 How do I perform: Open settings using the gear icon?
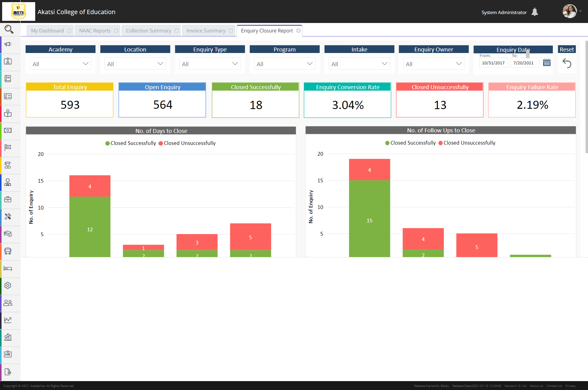coord(8,286)
